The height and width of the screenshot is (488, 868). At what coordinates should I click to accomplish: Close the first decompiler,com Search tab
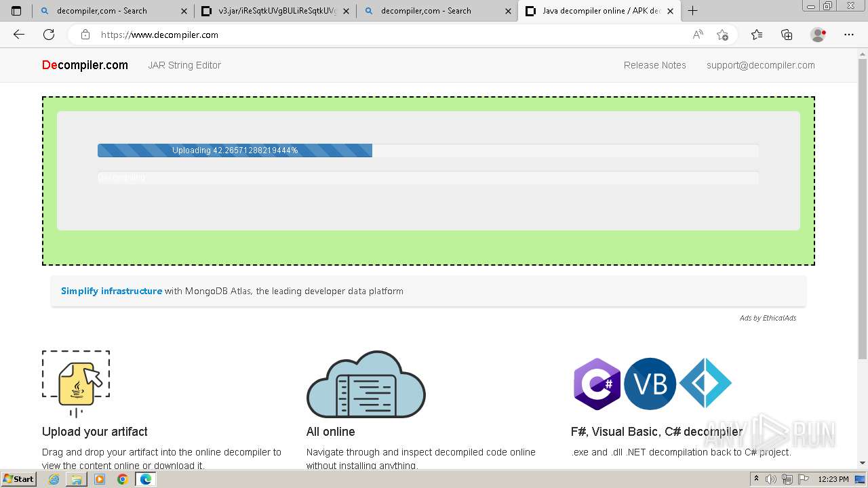184,11
